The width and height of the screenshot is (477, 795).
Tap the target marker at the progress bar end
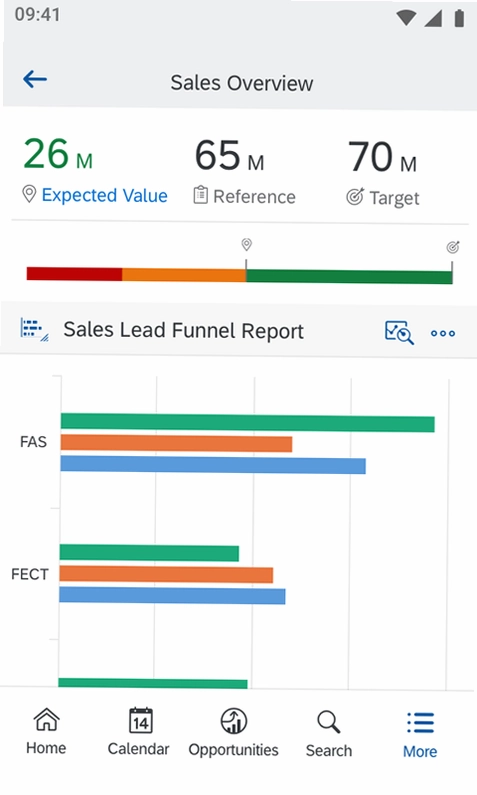click(453, 247)
